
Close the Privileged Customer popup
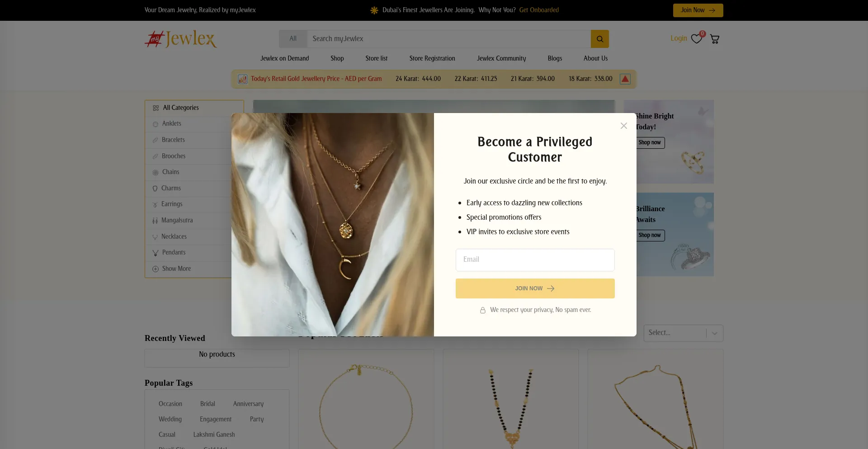(624, 126)
